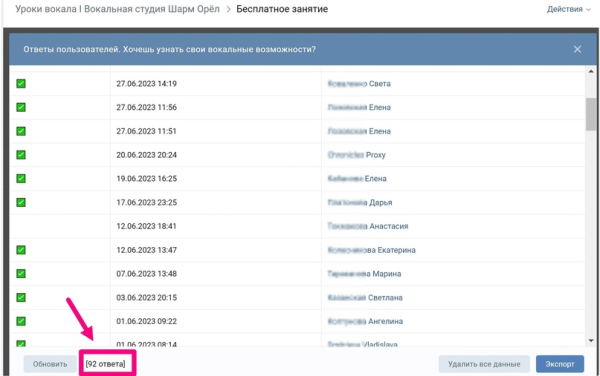Click the name ending in Марина
The width and height of the screenshot is (600, 376).
point(364,274)
